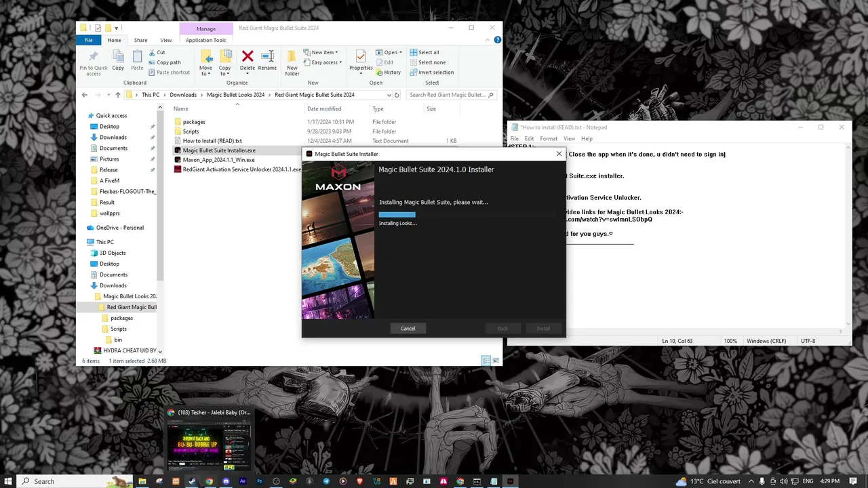Close the Magic Bullet Suite Installer dialog

click(559, 154)
